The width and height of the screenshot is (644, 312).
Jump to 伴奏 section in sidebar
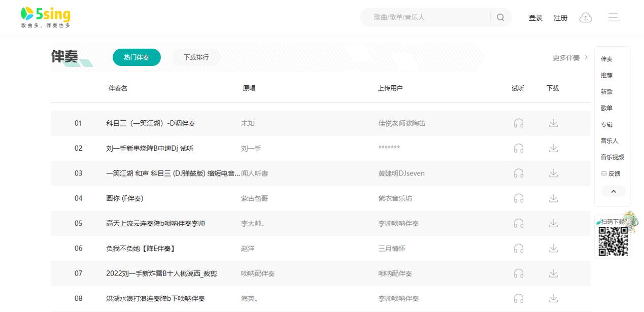pos(606,59)
